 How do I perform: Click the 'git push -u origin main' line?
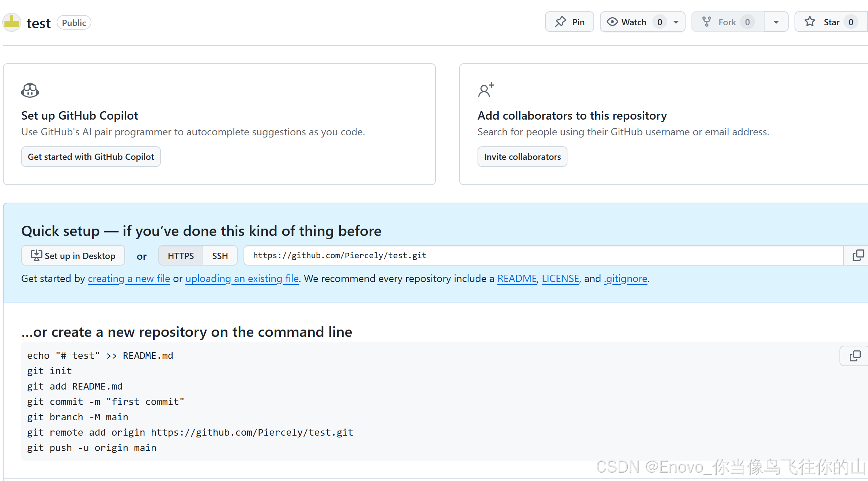point(92,448)
